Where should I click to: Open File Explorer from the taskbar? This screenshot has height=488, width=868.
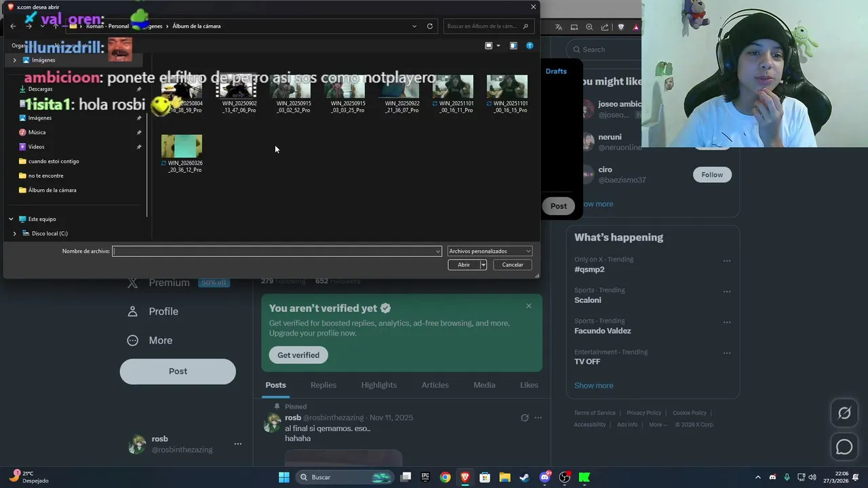click(x=505, y=477)
